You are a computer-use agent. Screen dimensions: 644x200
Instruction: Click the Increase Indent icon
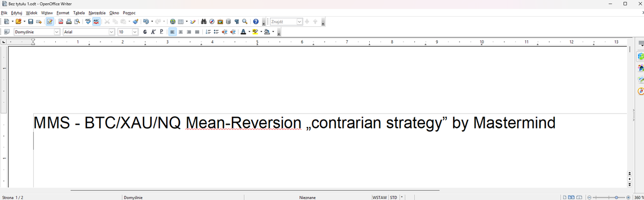233,32
